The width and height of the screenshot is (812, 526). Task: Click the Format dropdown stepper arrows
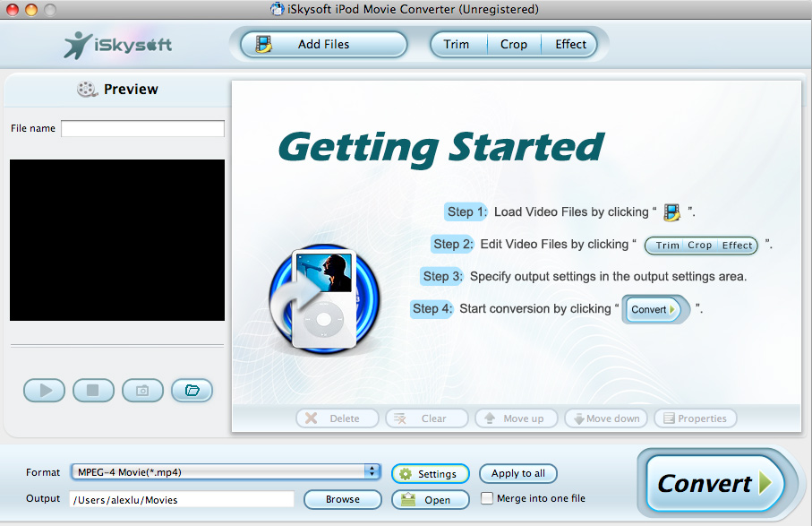(x=372, y=471)
